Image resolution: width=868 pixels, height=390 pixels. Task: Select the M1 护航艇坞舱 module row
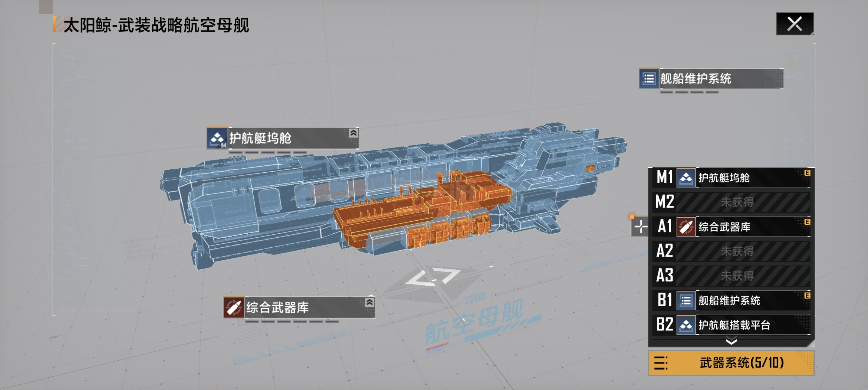(x=731, y=177)
